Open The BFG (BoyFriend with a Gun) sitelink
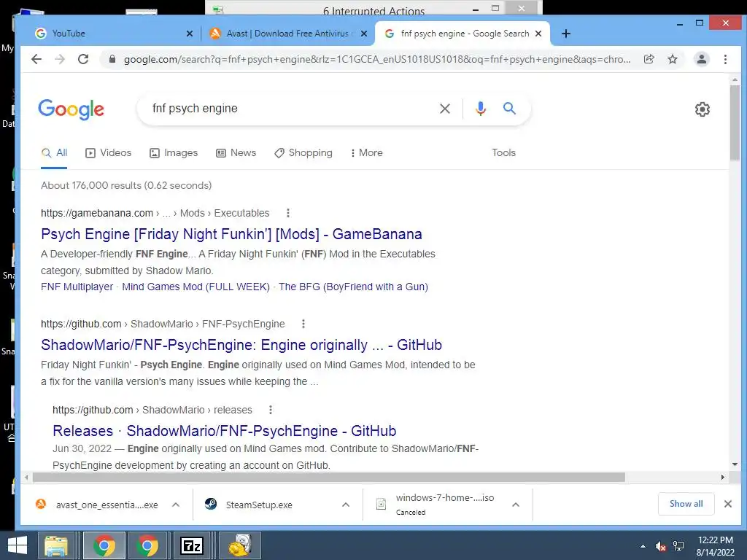The width and height of the screenshot is (747, 560). (x=354, y=287)
